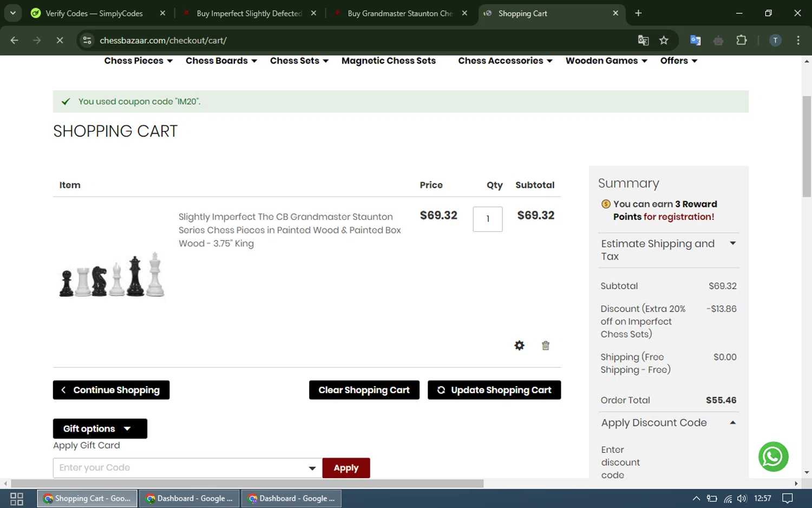Click the vertical page scrollbar
This screenshot has width=812, height=508.
click(x=807, y=146)
